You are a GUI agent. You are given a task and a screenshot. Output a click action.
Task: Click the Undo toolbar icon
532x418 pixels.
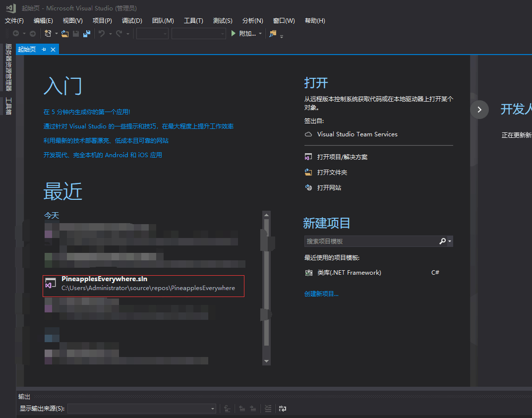click(x=102, y=33)
